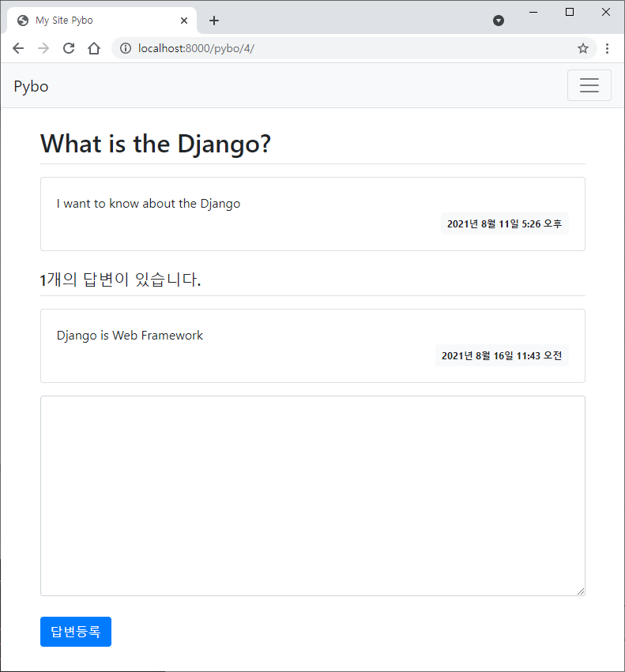Click the date badge "2021년 8월 16일 11:43 오전"
Image resolution: width=625 pixels, height=672 pixels.
[502, 355]
